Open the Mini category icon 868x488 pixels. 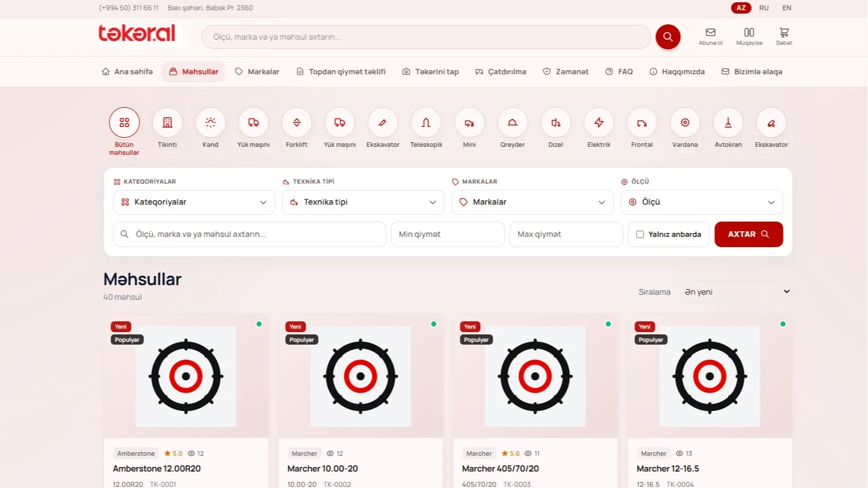coord(469,122)
